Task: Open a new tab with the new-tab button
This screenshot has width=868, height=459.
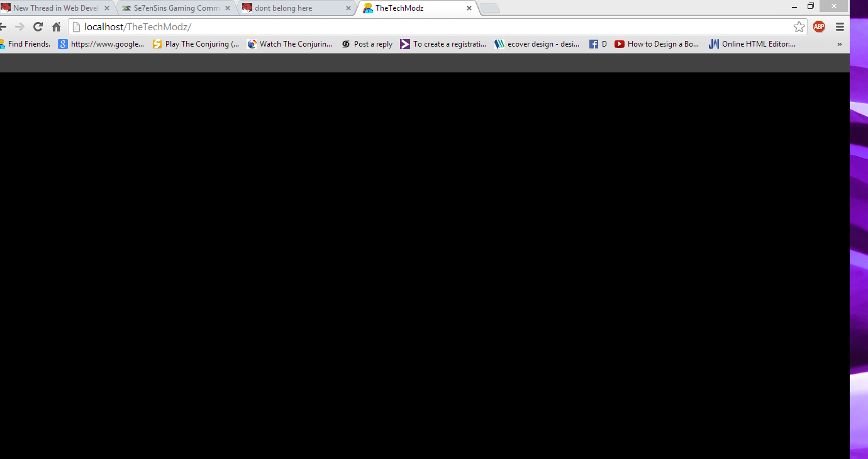Action: tap(490, 8)
